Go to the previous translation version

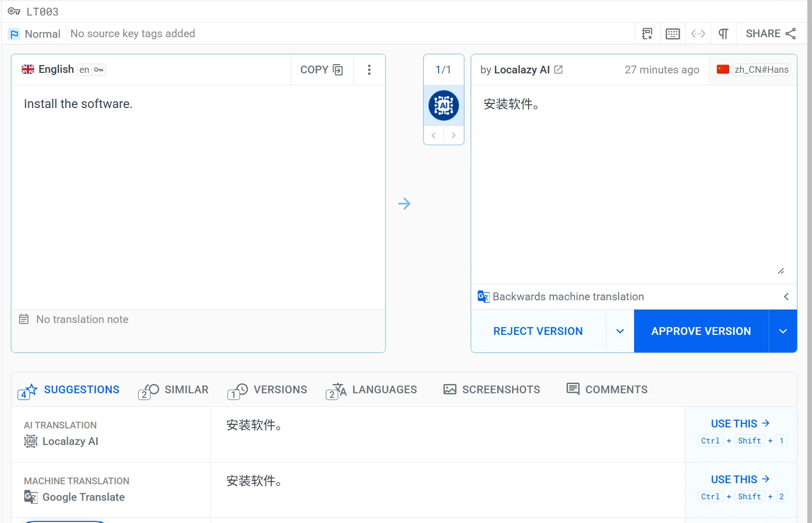click(433, 135)
